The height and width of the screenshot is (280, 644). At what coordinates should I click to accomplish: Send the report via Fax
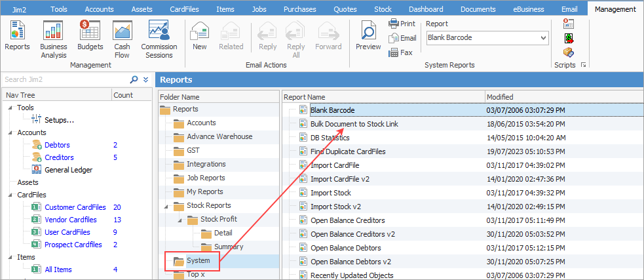click(x=401, y=52)
